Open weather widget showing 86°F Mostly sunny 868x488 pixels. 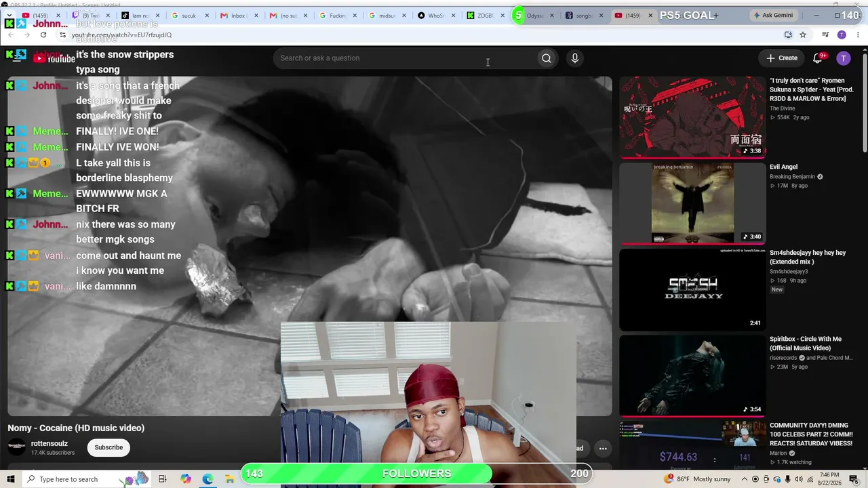coord(698,479)
